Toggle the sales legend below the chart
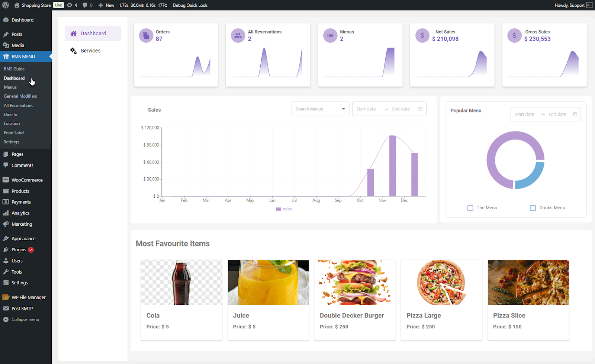 click(x=284, y=209)
